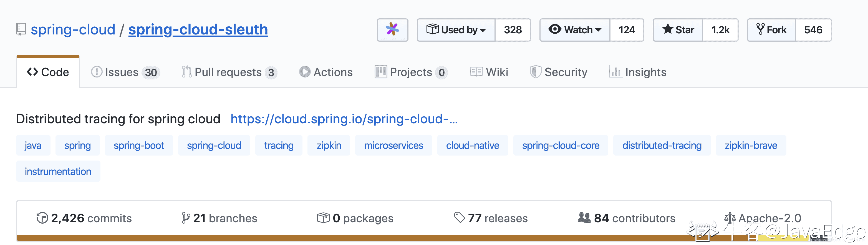
Task: Star the spring-cloud-sleuth repository
Action: click(x=678, y=30)
